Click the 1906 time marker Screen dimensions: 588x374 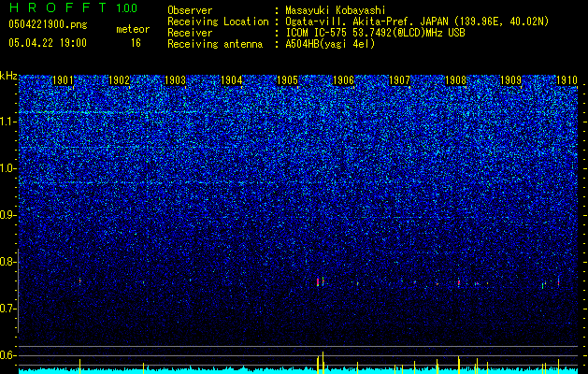pyautogui.click(x=343, y=80)
